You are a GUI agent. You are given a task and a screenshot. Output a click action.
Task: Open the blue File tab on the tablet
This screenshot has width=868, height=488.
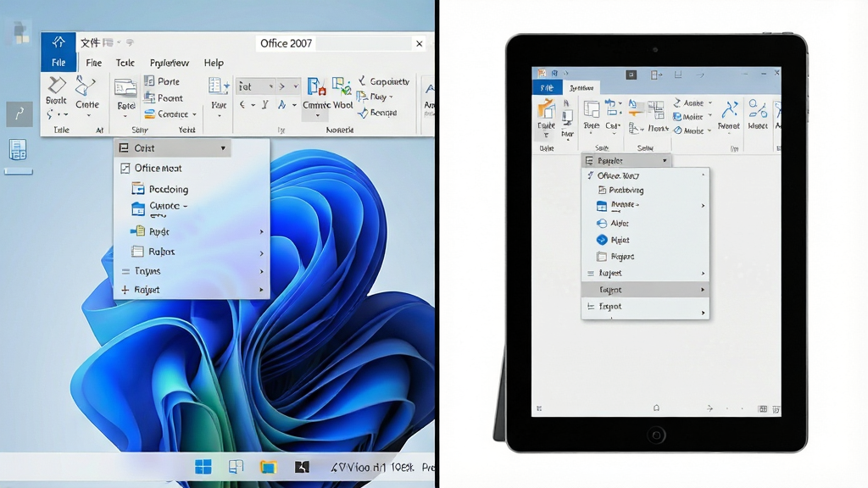click(547, 87)
